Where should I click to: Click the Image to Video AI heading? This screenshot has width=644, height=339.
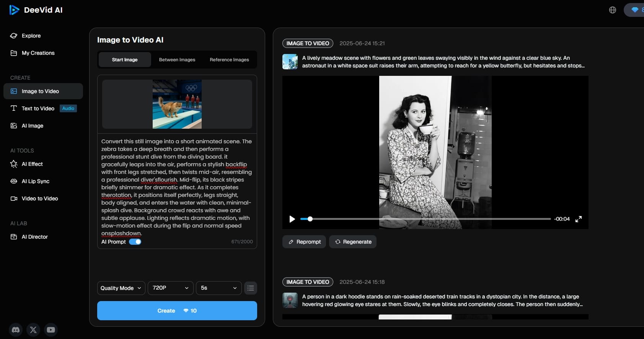coord(130,40)
